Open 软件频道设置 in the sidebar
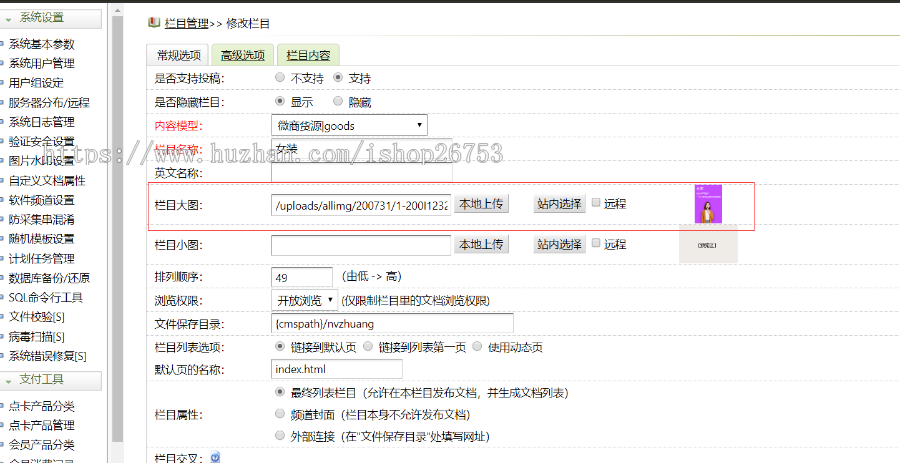This screenshot has width=900, height=463. [41, 200]
